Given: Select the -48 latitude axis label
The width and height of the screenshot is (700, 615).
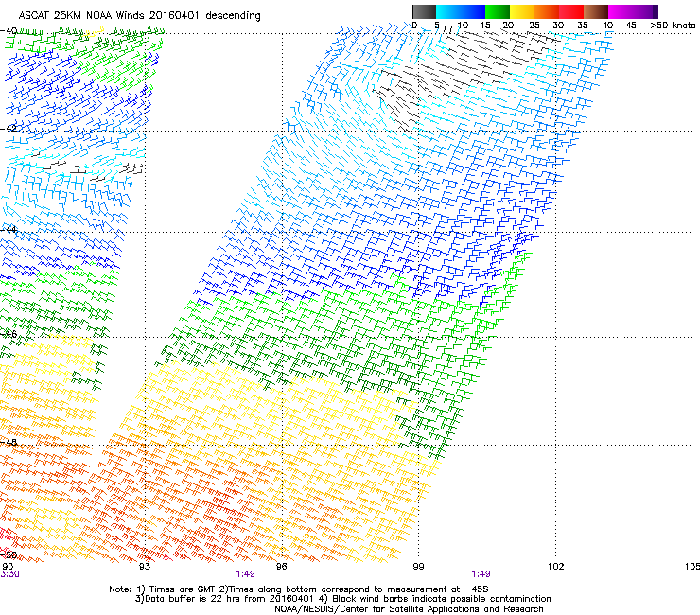Looking at the screenshot, I should click(x=9, y=442).
